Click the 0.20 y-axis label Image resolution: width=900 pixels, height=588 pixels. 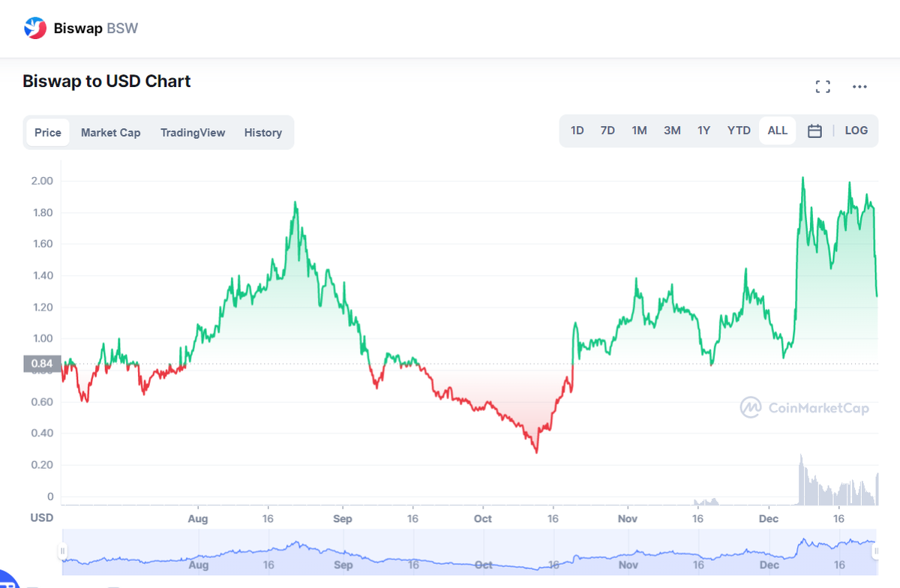pyautogui.click(x=42, y=465)
